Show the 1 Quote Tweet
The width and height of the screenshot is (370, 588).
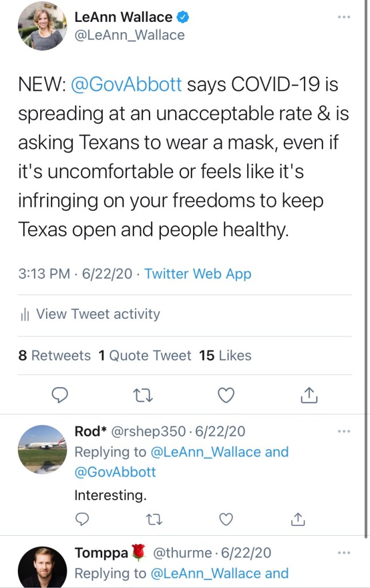click(x=145, y=355)
